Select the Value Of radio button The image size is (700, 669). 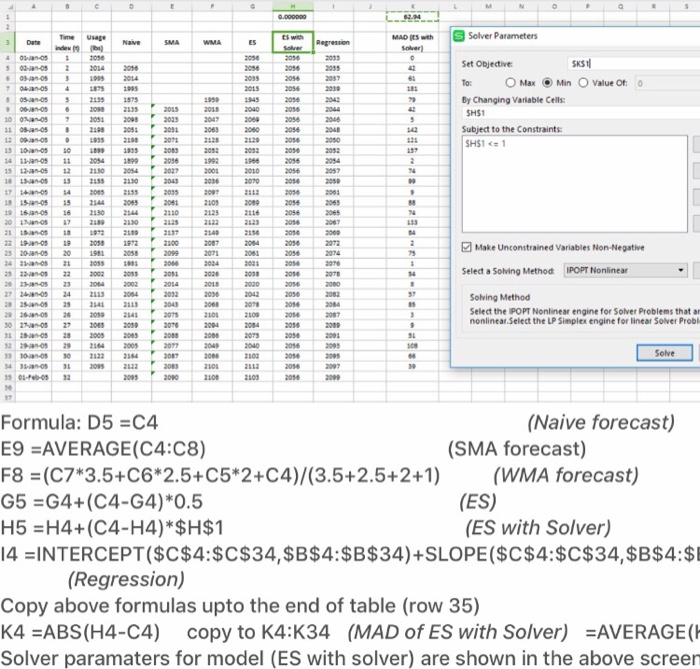[x=583, y=83]
